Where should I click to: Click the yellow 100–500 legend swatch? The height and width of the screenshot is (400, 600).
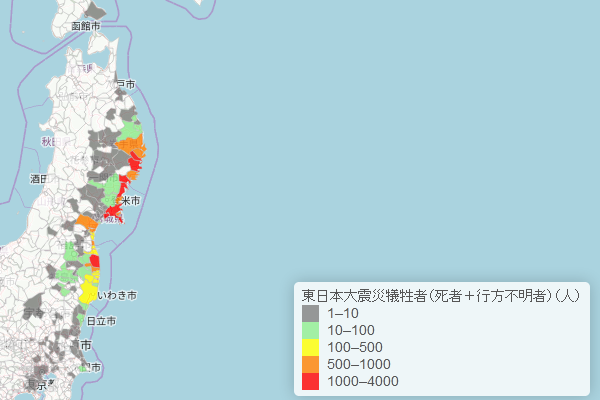click(x=310, y=347)
